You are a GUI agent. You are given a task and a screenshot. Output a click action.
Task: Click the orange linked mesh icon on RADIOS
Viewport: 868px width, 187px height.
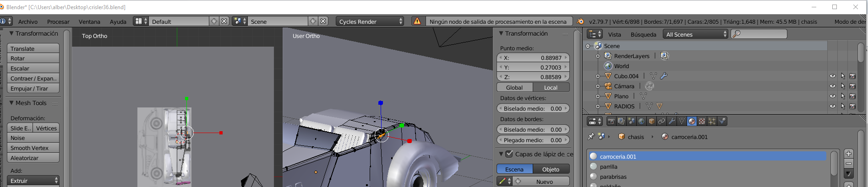click(659, 106)
